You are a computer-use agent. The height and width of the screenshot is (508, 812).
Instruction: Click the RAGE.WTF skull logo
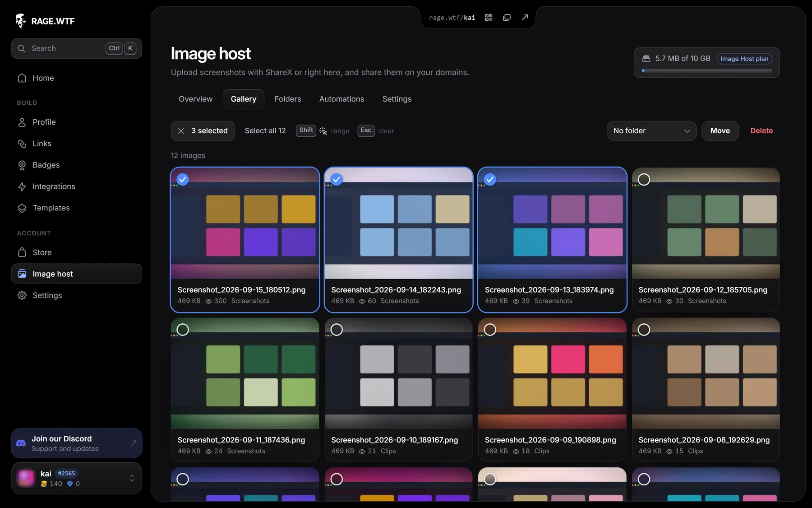click(x=20, y=21)
